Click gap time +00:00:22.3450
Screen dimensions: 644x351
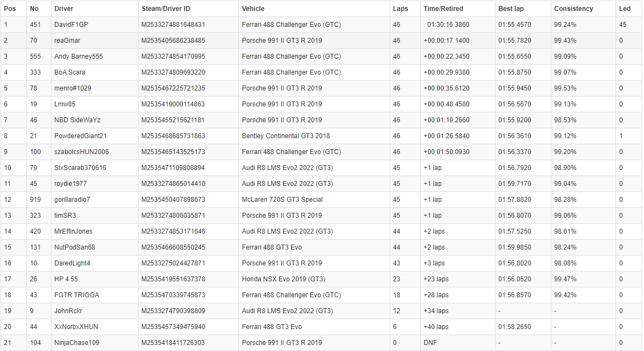(447, 56)
